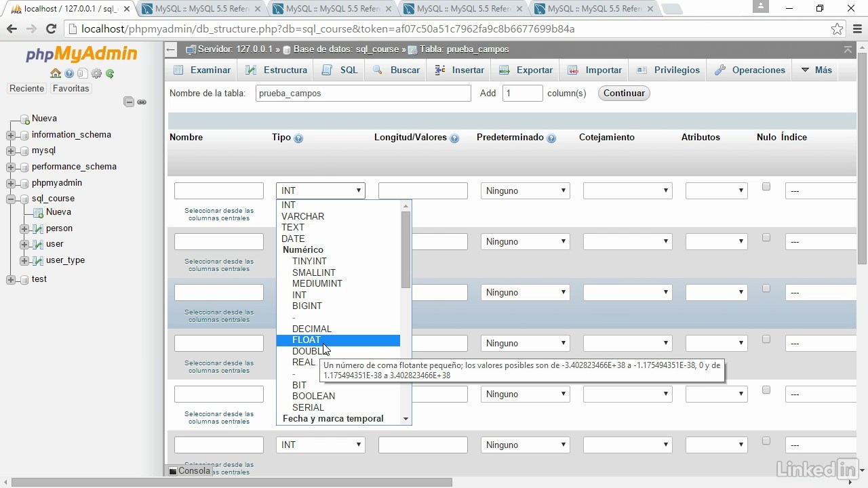Open the Exportar tab
Screen dimensions: 868x488
pos(526,70)
